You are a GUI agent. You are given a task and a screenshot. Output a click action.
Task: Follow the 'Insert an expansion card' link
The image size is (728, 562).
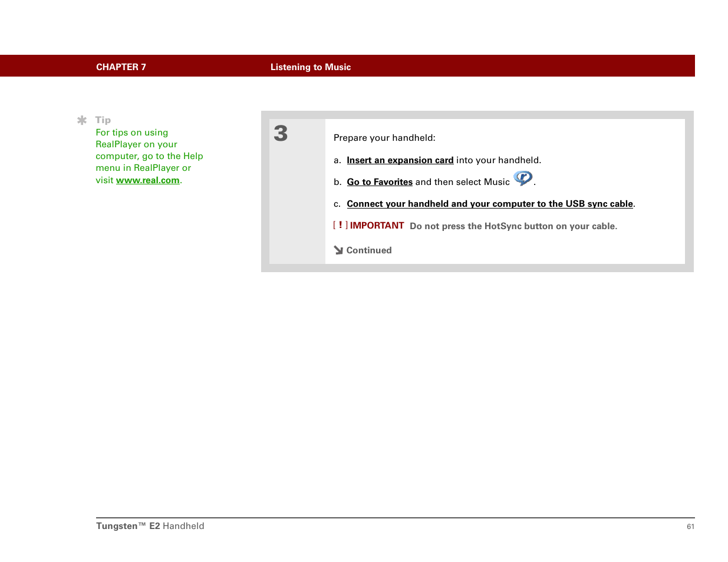click(x=400, y=160)
